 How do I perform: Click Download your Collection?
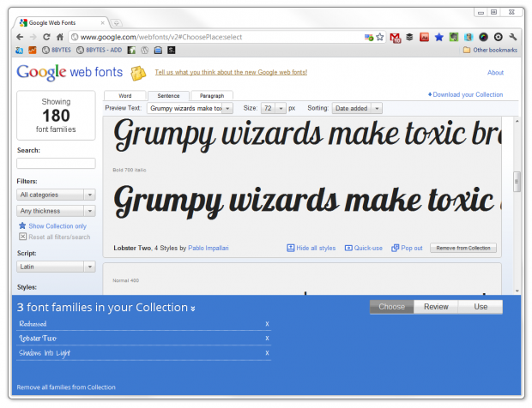(x=465, y=94)
